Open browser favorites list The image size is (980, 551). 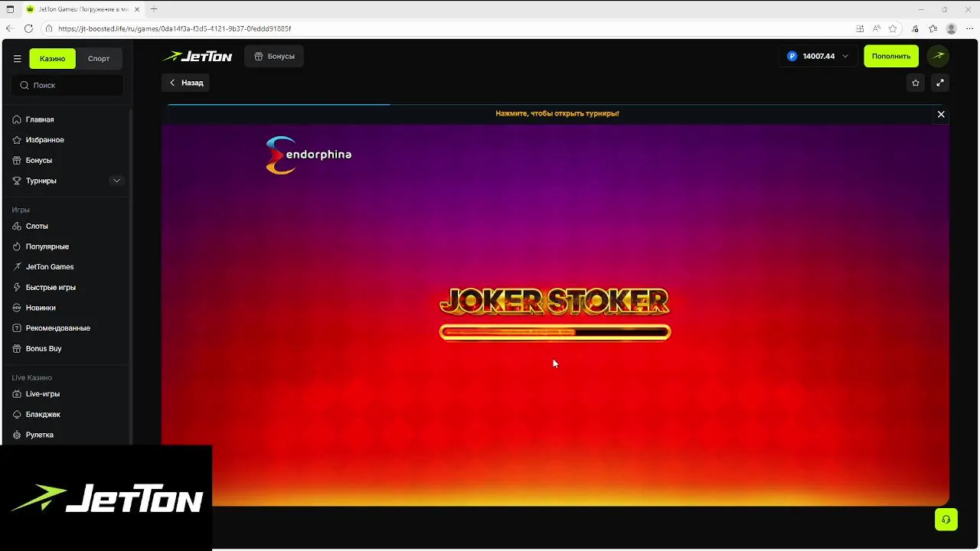point(933,28)
